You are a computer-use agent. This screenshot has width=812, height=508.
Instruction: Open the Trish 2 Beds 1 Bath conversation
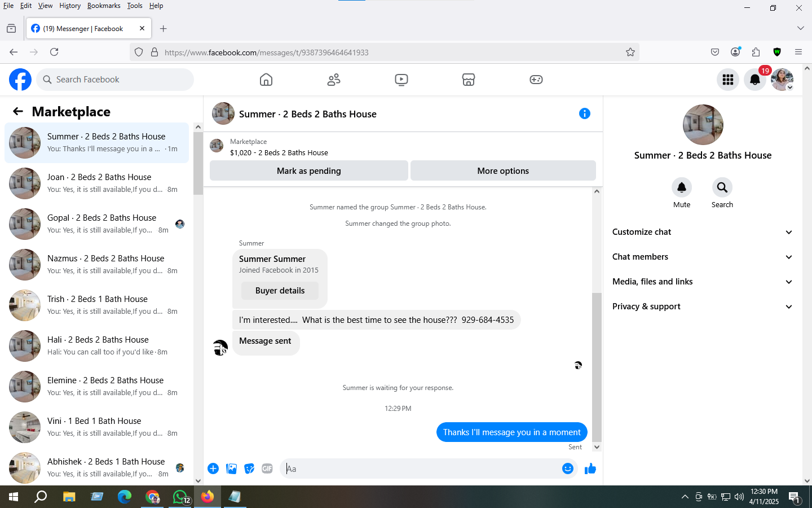point(97,305)
